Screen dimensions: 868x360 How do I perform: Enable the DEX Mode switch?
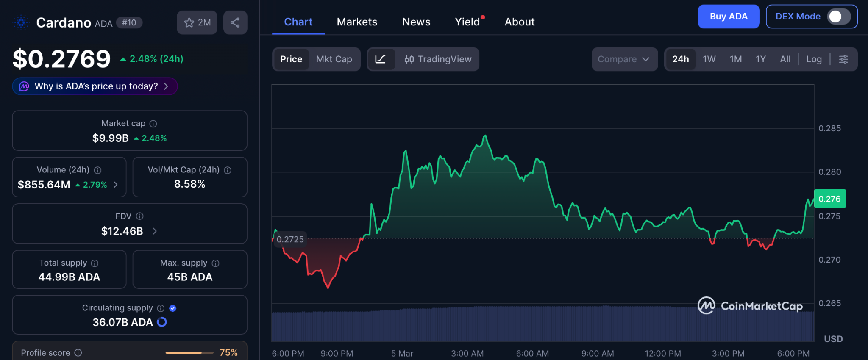click(839, 17)
